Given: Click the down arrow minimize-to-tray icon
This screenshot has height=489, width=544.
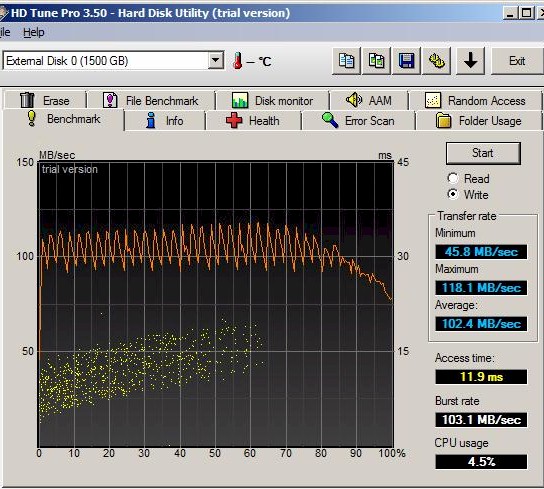Looking at the screenshot, I should click(470, 61).
